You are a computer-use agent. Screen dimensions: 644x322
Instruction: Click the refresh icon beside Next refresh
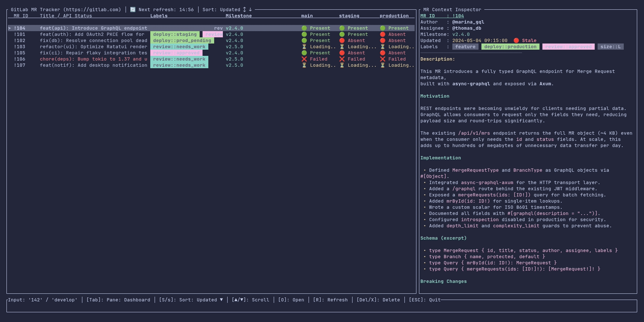(133, 10)
